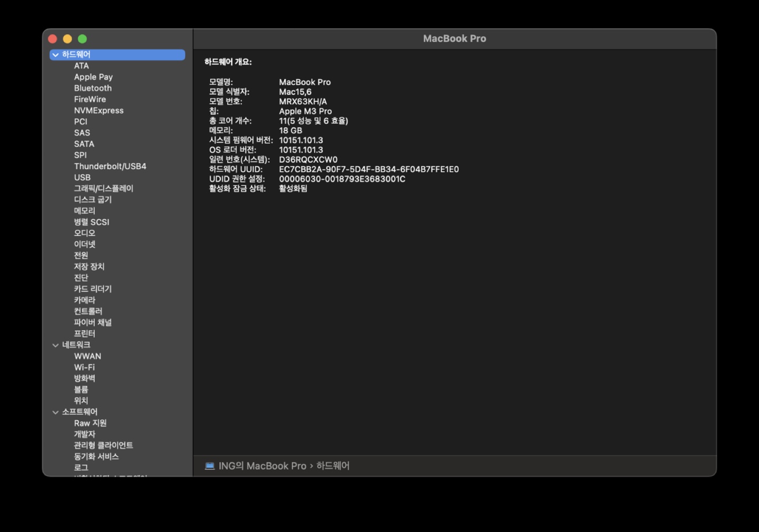Select 저장 장치 in the sidebar
This screenshot has width=759, height=532.
click(89, 267)
